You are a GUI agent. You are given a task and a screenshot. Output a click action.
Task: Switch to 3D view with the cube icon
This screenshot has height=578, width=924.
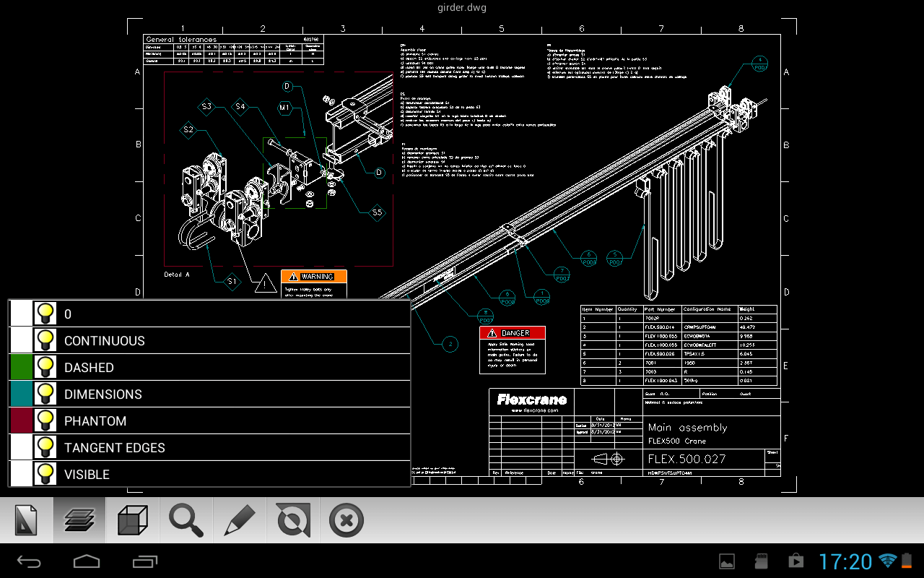pos(132,519)
